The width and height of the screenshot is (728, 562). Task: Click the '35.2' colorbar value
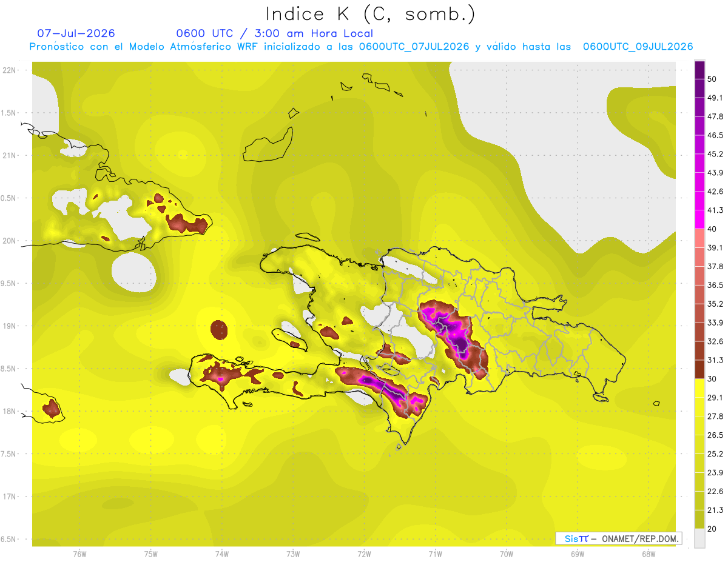click(x=715, y=304)
